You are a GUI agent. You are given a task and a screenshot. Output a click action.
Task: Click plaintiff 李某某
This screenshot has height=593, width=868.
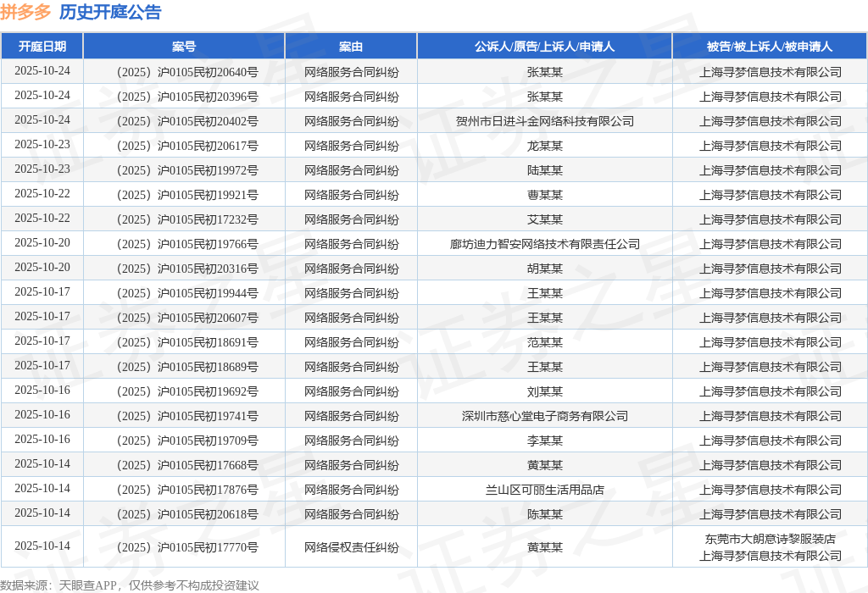(545, 441)
